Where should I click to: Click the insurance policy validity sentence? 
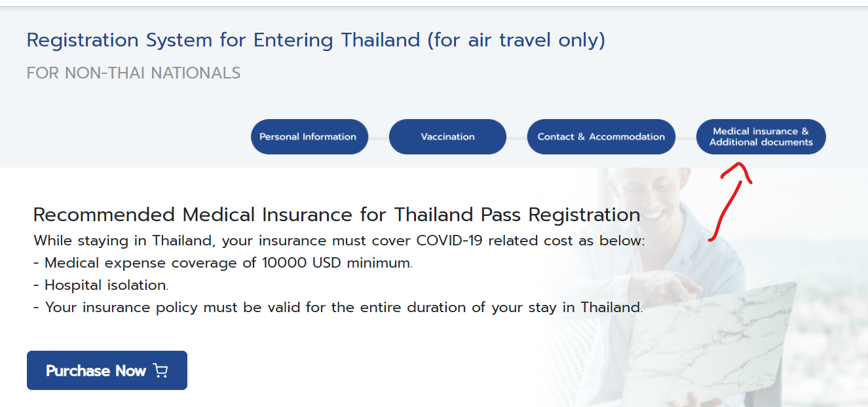338,308
